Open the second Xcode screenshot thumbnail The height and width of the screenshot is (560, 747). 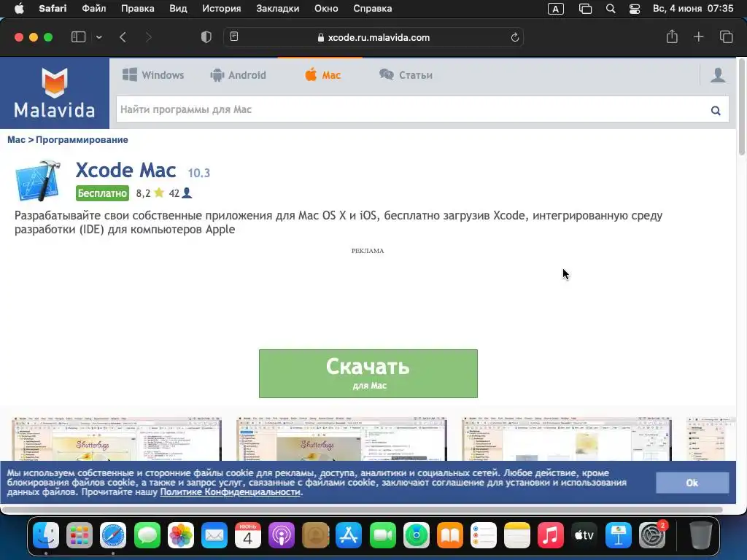341,438
